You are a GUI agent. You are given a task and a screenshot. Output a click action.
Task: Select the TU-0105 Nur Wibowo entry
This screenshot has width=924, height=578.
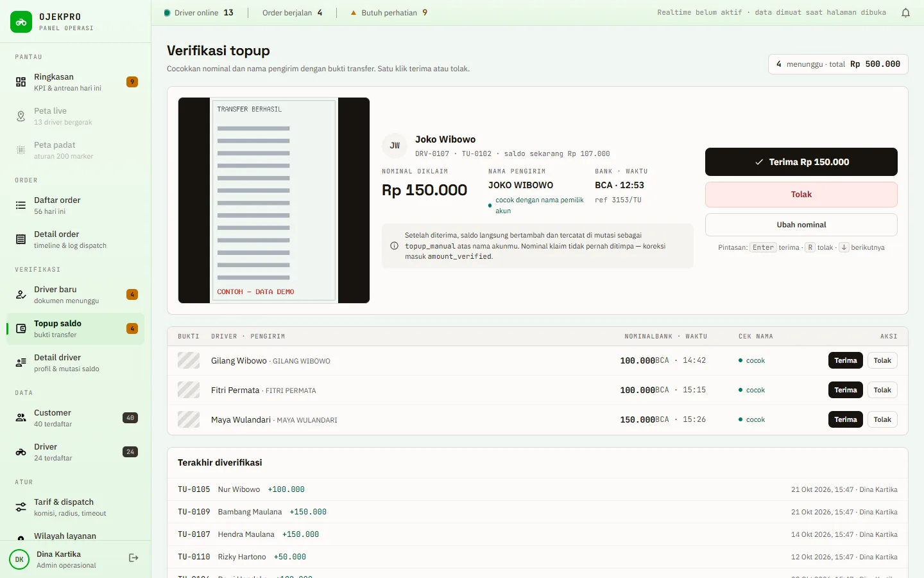[538, 489]
